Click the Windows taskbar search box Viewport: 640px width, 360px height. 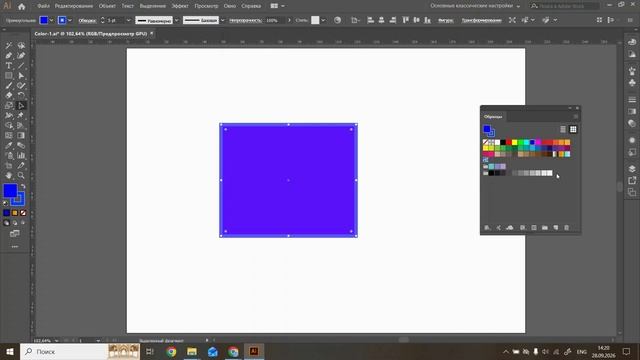[80, 351]
